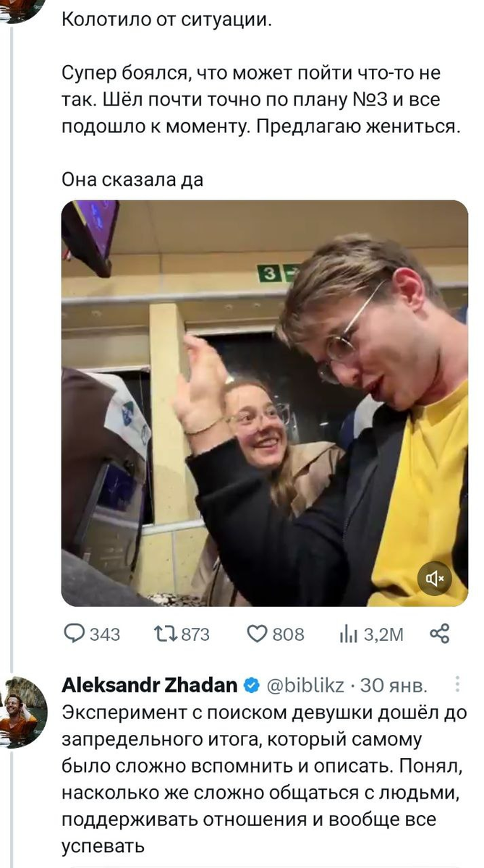484x868 pixels.
Task: Open tweet analytics bar-chart icon
Action: pos(347,634)
